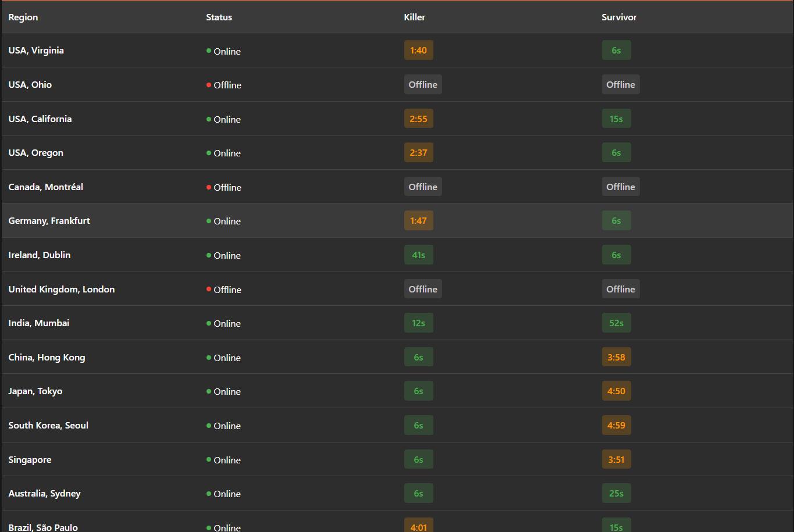Select the Region column header

[x=23, y=17]
